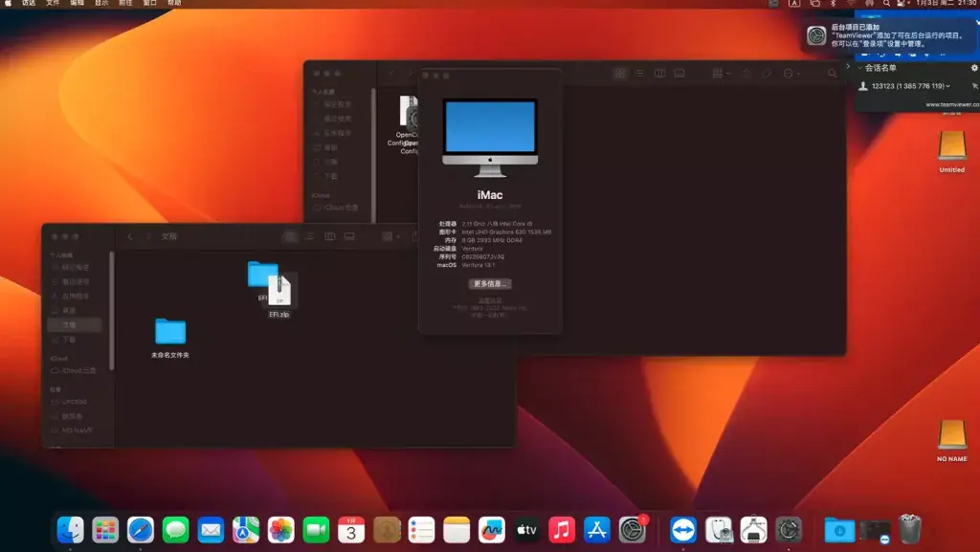Open Notes from the dock

457,530
